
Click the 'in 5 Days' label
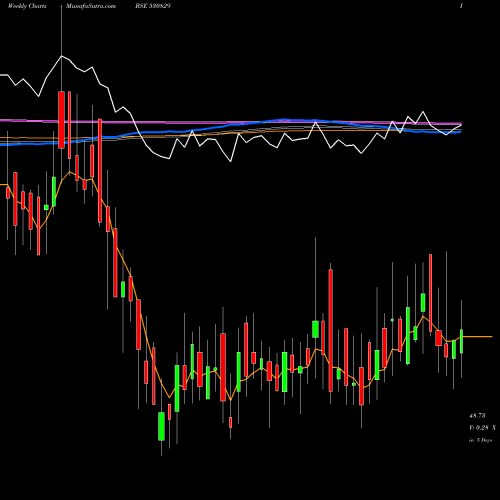point(480,440)
